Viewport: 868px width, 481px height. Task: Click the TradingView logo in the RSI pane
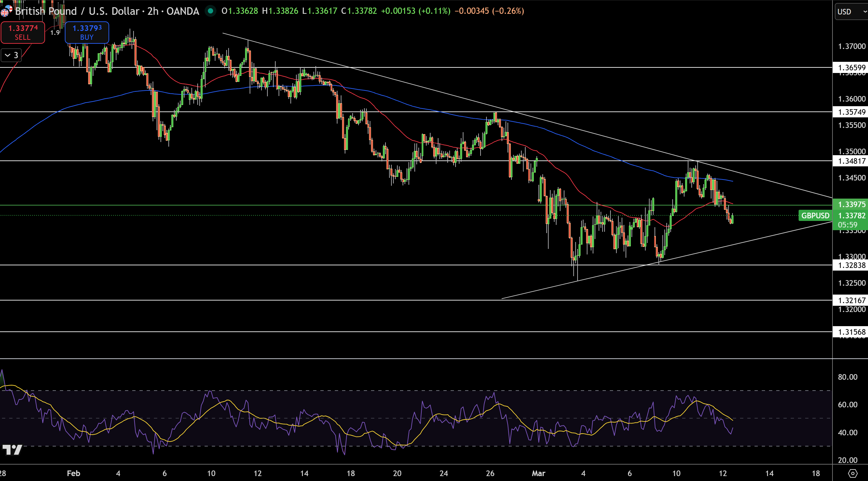click(x=12, y=450)
